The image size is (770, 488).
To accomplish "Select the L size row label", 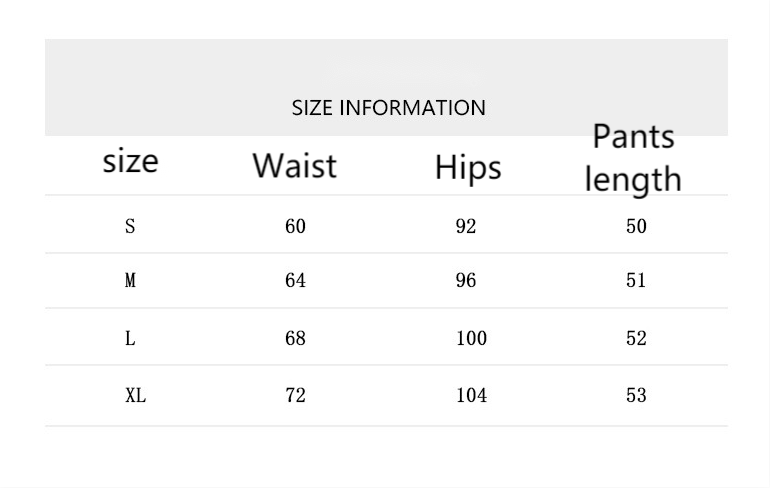I will pos(130,339).
